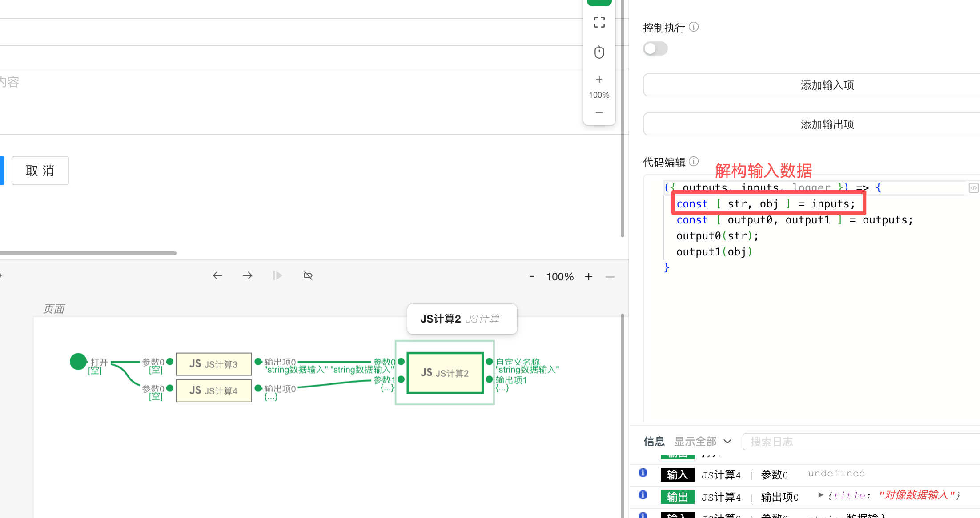This screenshot has height=518, width=980.
Task: Click the mouse mode icon
Action: (x=599, y=52)
